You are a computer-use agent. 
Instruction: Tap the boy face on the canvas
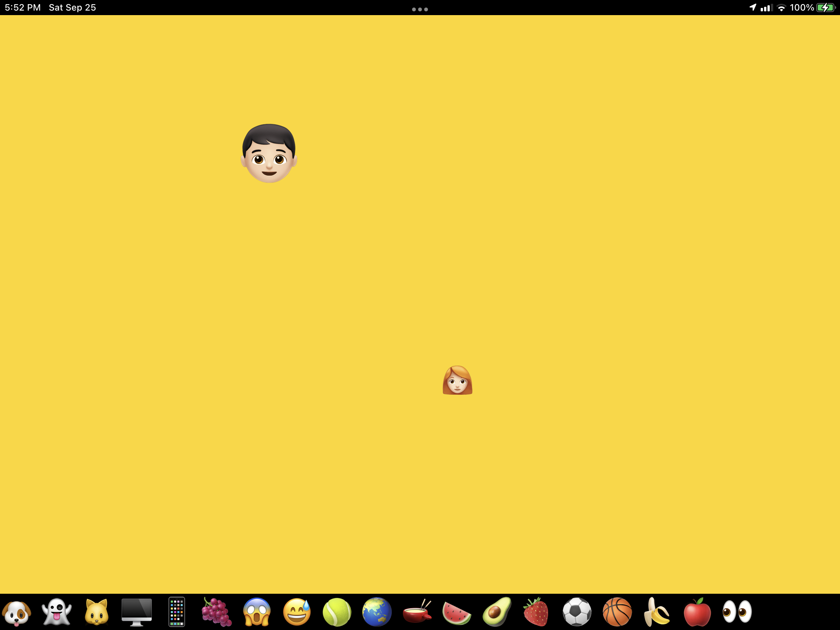click(269, 153)
